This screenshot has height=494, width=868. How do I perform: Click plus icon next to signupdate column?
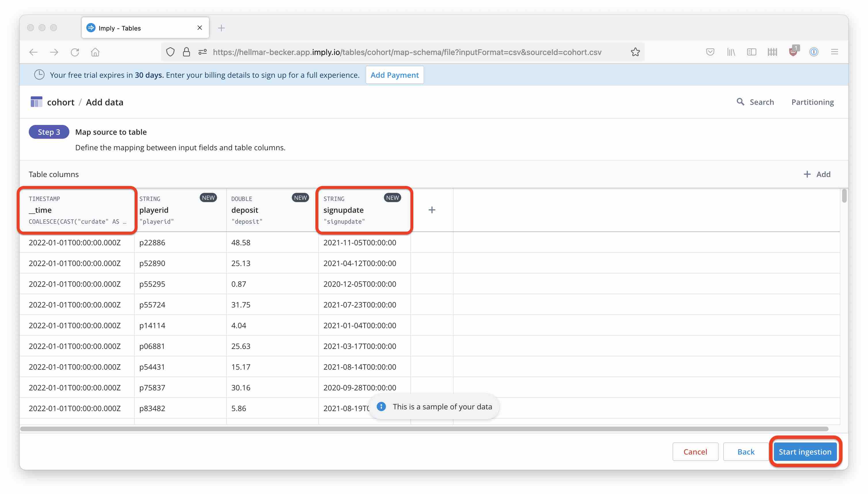pyautogui.click(x=431, y=210)
